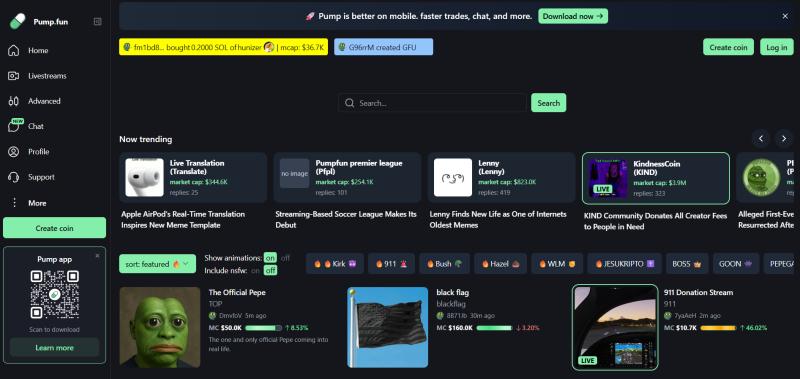The width and height of the screenshot is (800, 379).
Task: Click the DmvfoV creator avatar
Action: (x=213, y=316)
